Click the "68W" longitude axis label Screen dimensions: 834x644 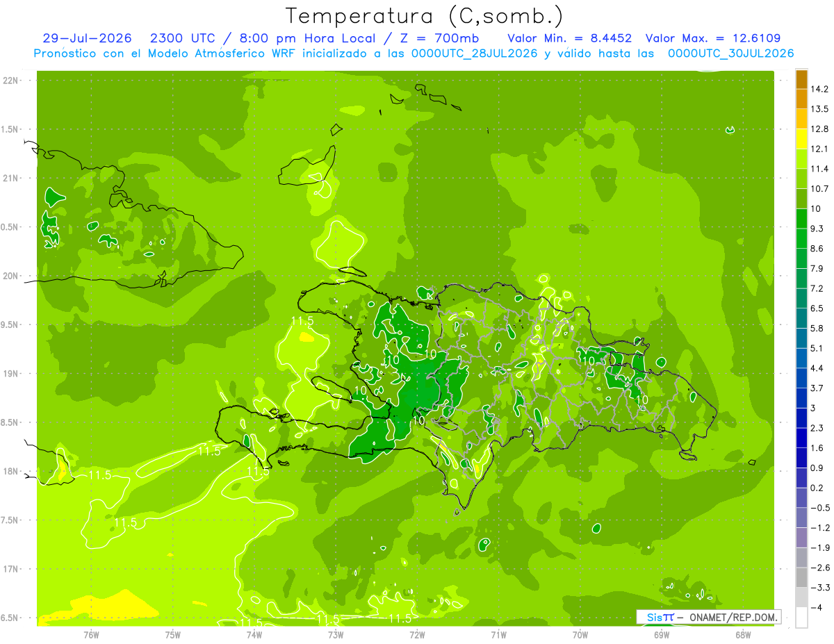pos(742,634)
